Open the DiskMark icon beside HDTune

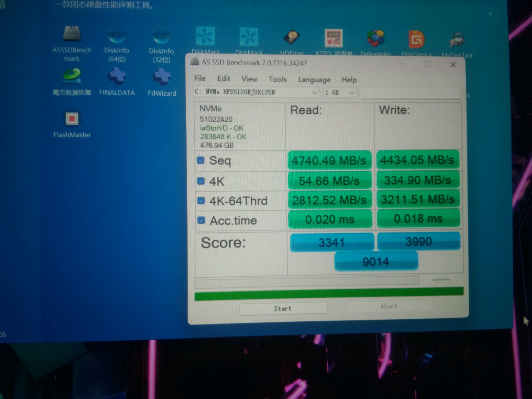pos(249,37)
